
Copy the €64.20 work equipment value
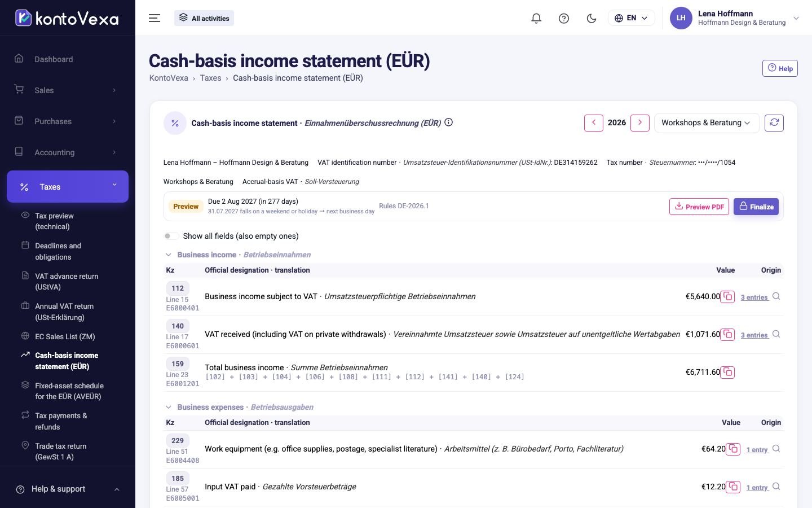(x=733, y=449)
